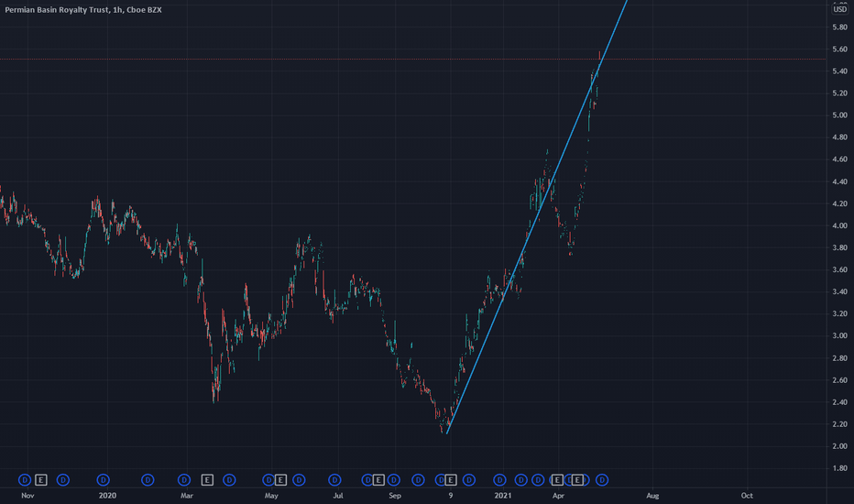Click the USD currency label on the price axis
Viewport: 854px width, 504px height.
[840, 9]
